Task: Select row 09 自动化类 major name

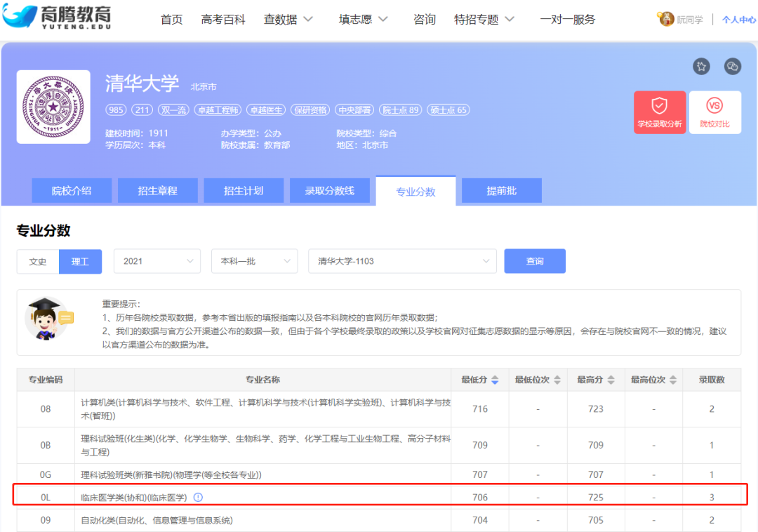Action: pyautogui.click(x=157, y=520)
